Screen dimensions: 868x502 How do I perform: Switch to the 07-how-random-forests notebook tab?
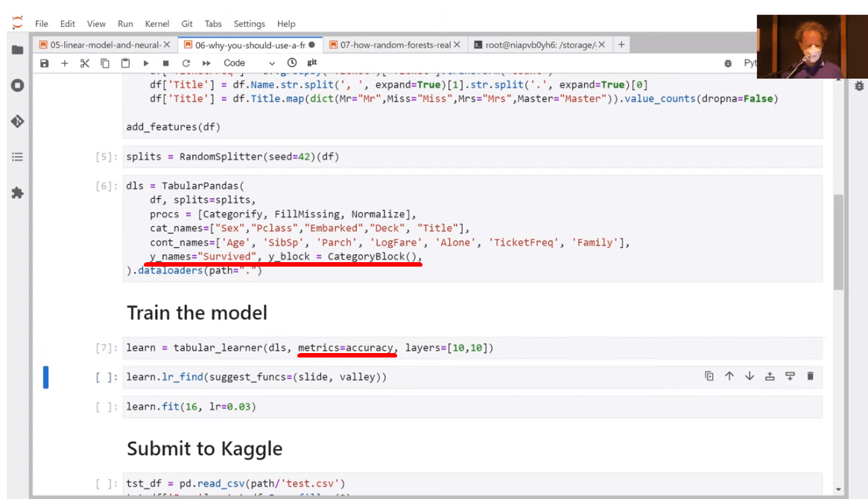click(395, 45)
